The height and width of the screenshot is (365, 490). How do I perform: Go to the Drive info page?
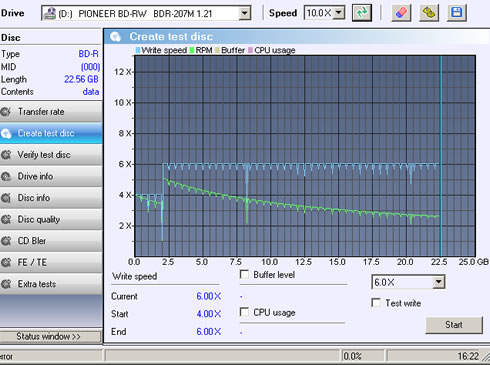coord(51,176)
